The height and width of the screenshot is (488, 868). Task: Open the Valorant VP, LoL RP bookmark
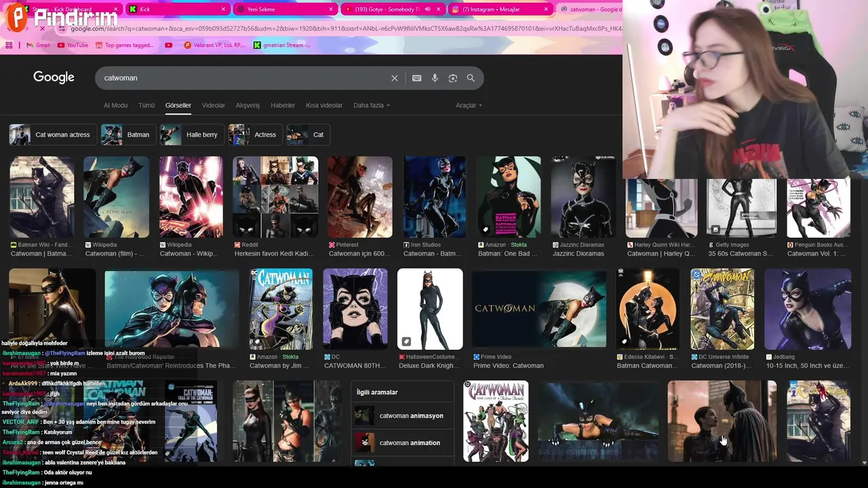pos(214,45)
